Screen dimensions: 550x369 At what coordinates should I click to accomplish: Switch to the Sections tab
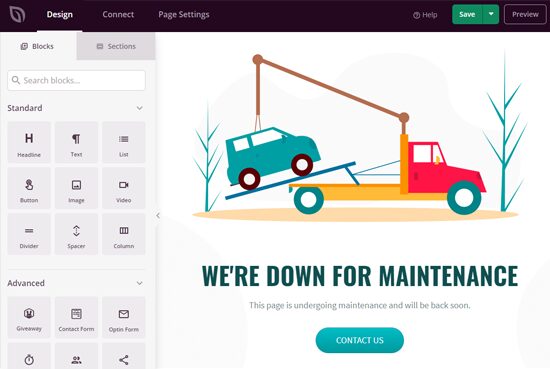pos(116,46)
